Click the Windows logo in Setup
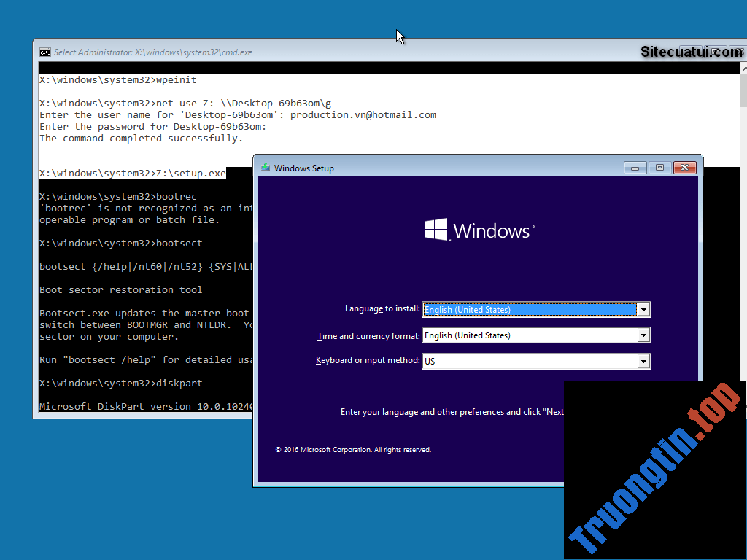This screenshot has width=747, height=560. pos(436,230)
